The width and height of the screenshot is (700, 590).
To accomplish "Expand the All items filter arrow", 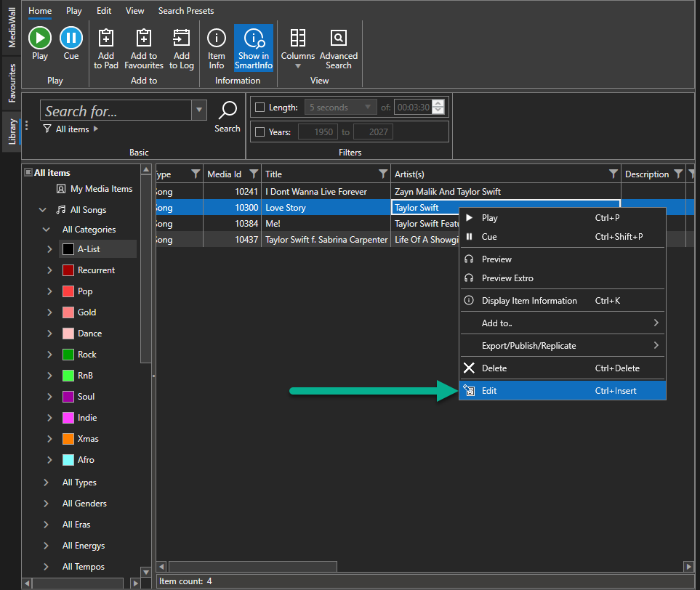I will (x=95, y=129).
